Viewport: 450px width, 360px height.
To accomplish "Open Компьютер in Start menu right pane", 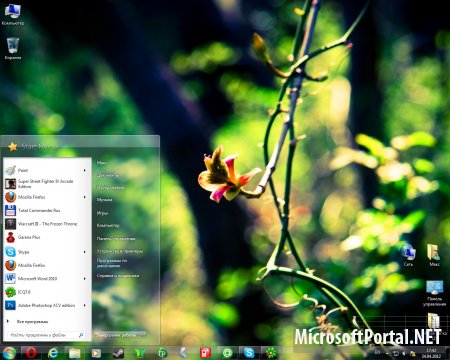I will pos(108,225).
